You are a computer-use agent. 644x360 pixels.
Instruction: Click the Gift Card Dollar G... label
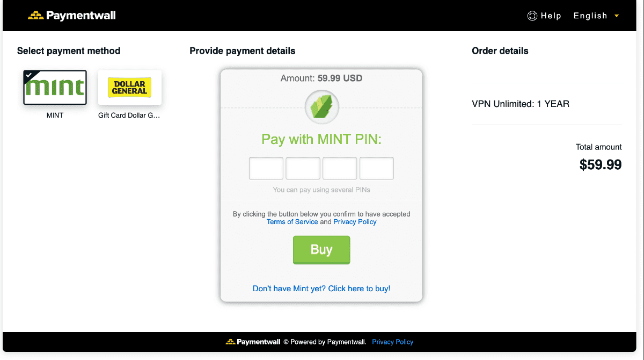[129, 116]
